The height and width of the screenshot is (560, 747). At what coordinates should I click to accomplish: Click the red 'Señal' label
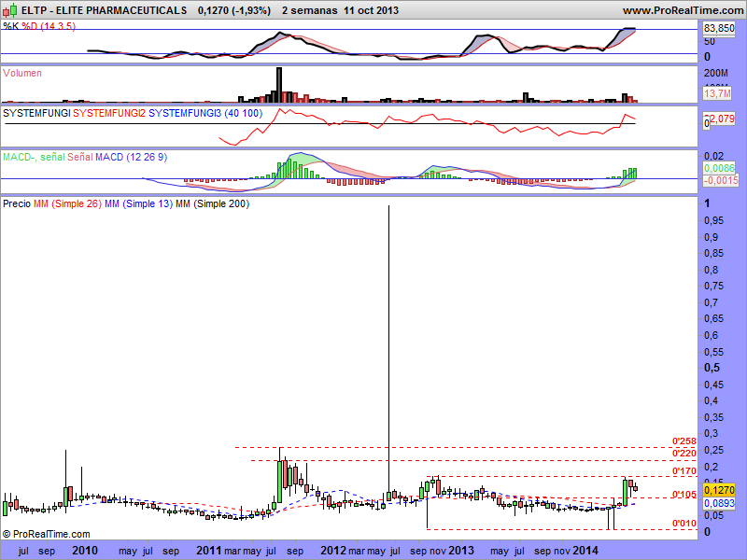[80, 157]
